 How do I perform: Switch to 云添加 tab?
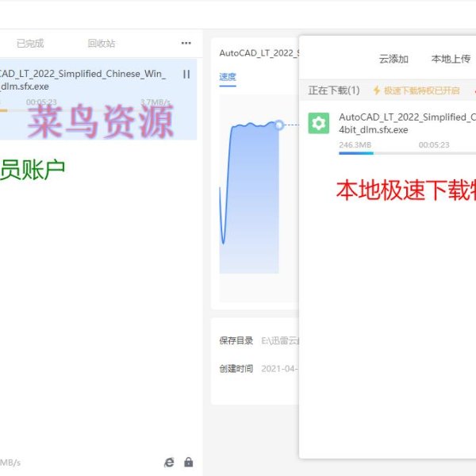[x=393, y=59]
